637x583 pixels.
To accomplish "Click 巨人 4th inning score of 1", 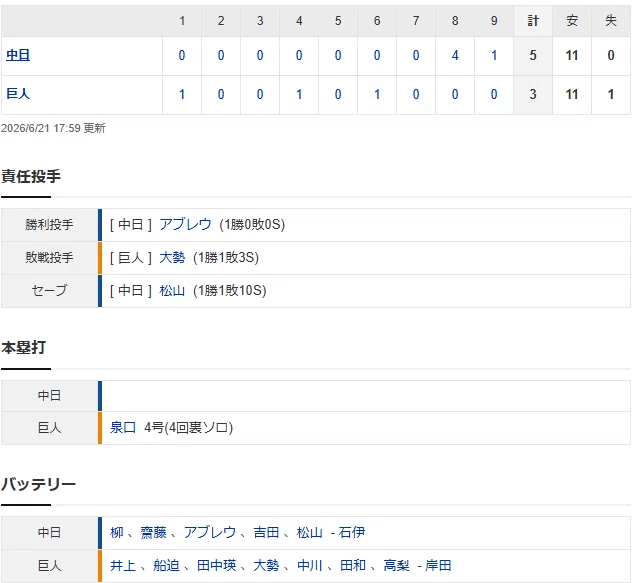I will click(299, 94).
